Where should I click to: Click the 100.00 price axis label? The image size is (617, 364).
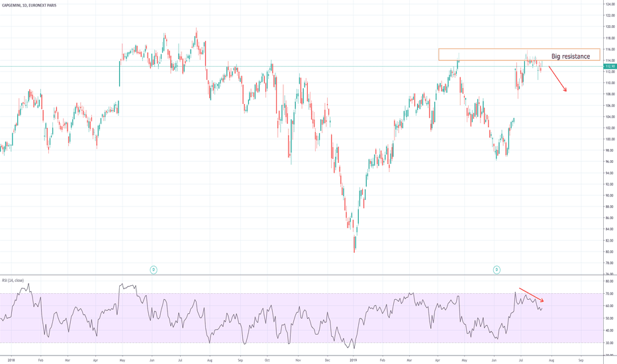(610, 139)
